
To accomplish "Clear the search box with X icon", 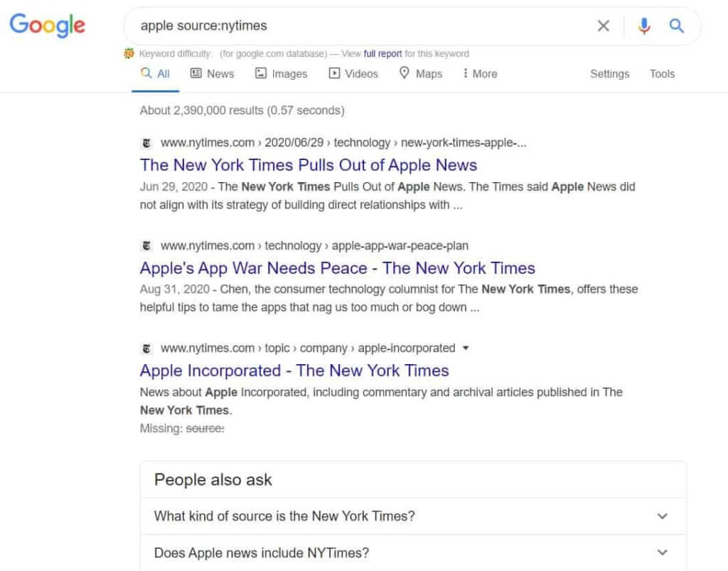I will (603, 26).
